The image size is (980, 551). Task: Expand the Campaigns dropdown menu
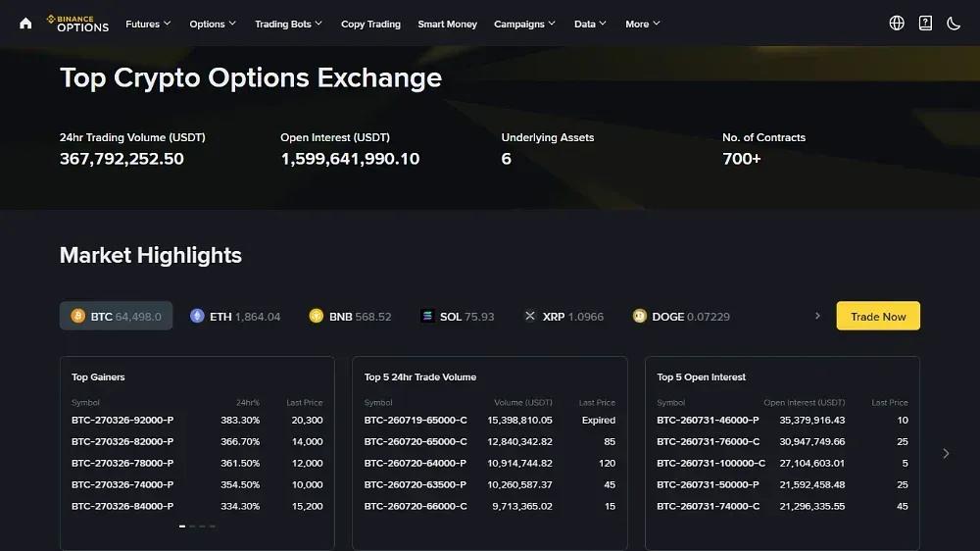(x=524, y=24)
